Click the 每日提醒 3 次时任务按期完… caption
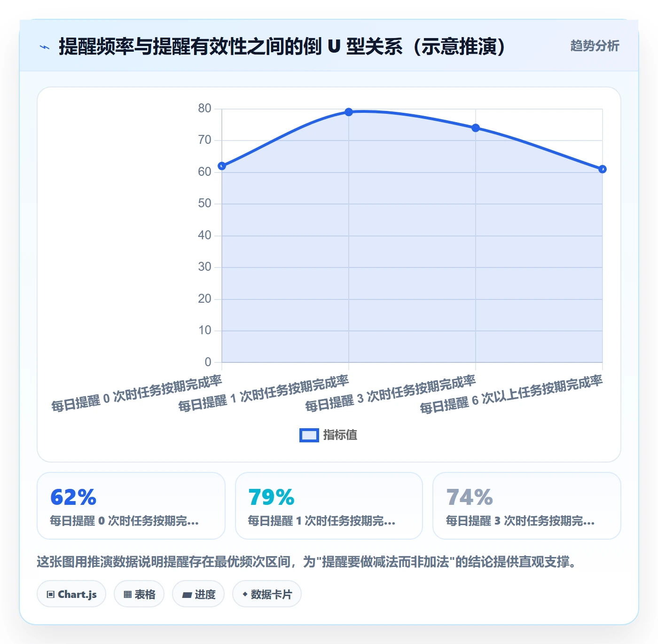Image resolution: width=658 pixels, height=644 pixels. pos(520,521)
